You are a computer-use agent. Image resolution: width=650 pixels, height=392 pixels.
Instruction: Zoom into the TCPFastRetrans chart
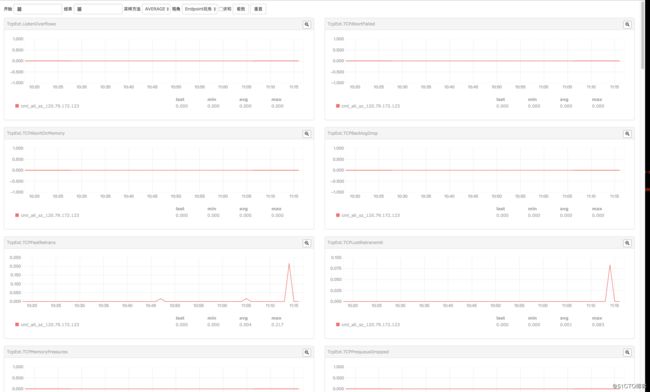(307, 243)
